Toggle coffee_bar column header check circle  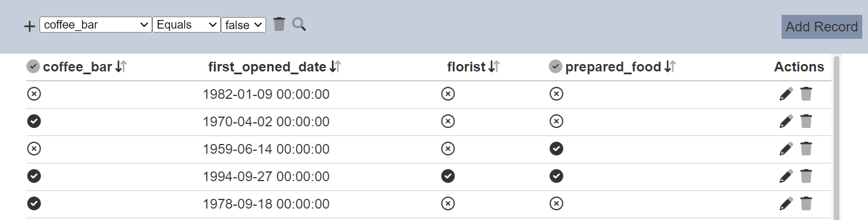pyautogui.click(x=33, y=67)
